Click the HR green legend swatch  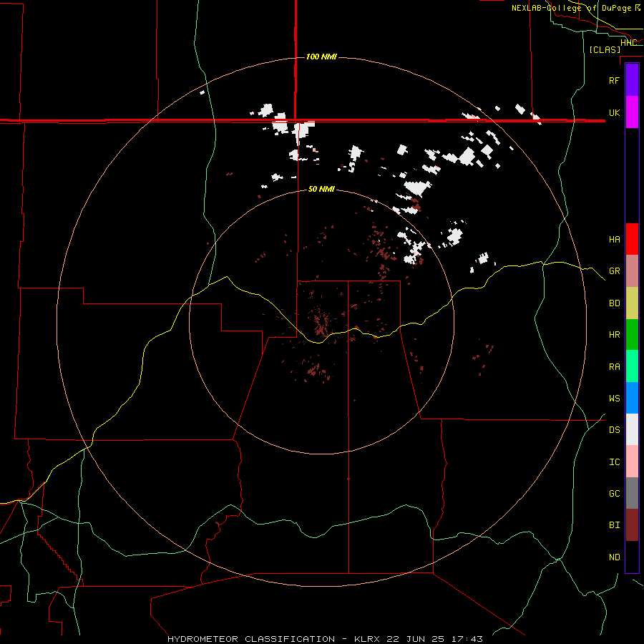click(632, 334)
